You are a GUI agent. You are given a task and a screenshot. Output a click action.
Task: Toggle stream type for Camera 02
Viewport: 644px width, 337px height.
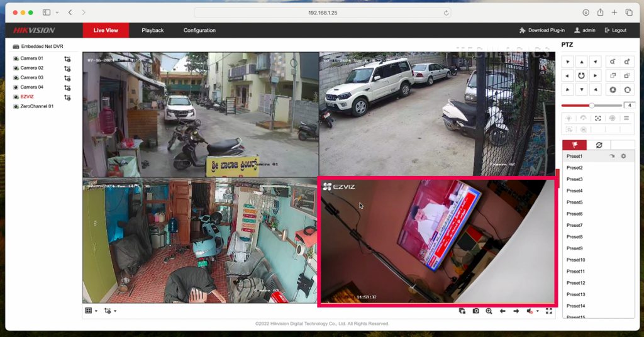coord(67,69)
